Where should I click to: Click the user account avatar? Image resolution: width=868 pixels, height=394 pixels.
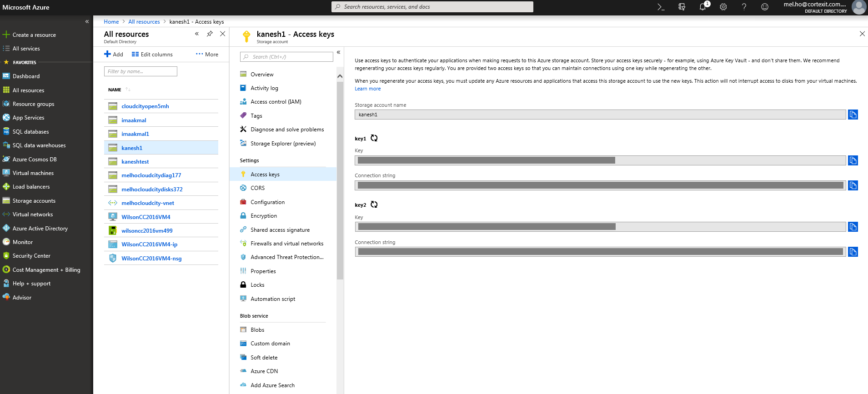tap(858, 7)
